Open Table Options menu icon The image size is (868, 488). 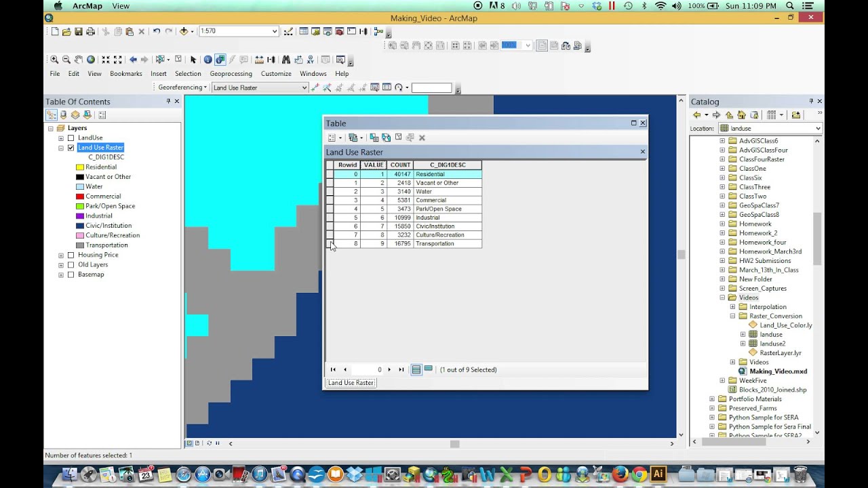pyautogui.click(x=334, y=138)
